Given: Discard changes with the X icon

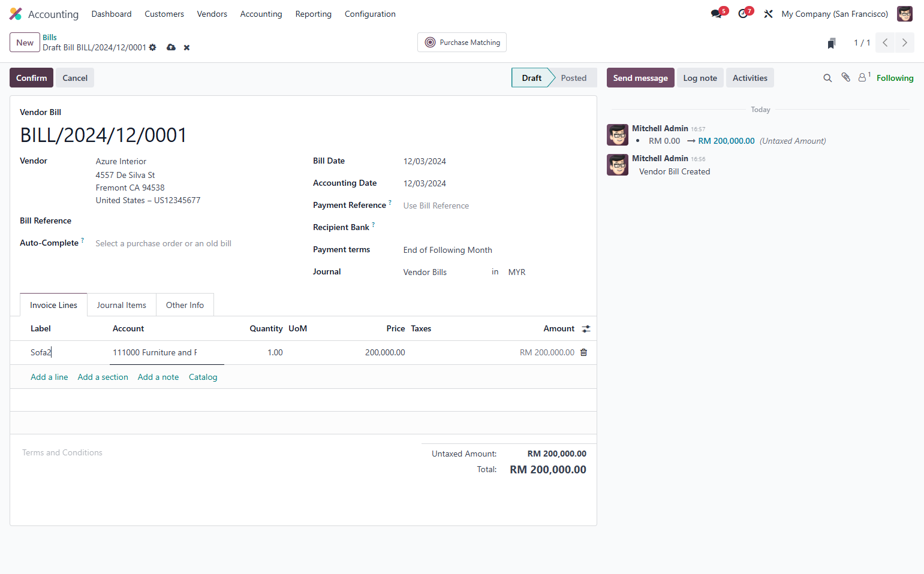Looking at the screenshot, I should pyautogui.click(x=186, y=48).
